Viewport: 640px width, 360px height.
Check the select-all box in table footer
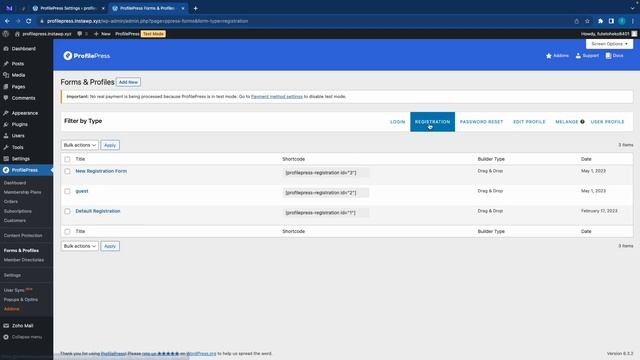coord(67,231)
